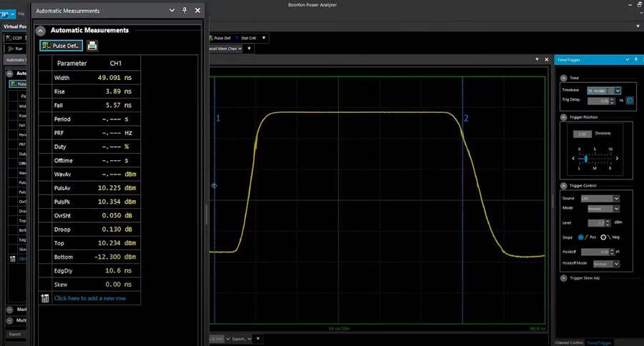Image resolution: width=644 pixels, height=346 pixels.
Task: Open the trigger Source dropdown
Action: tap(600, 198)
